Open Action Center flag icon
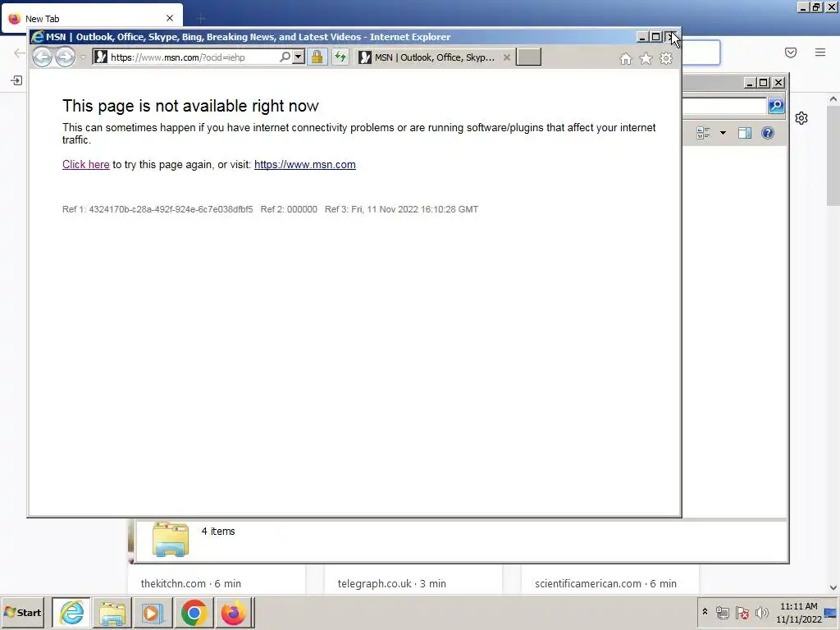This screenshot has width=840, height=630. tap(742, 612)
